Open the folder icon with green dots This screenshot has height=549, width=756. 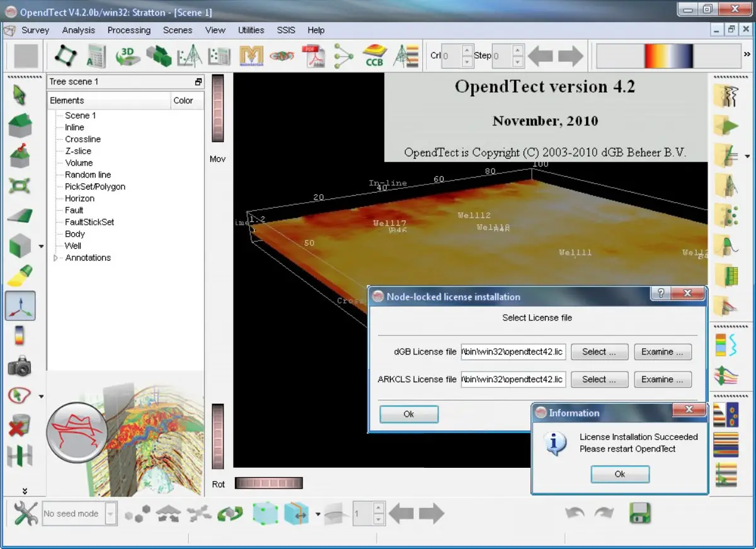[x=726, y=215]
